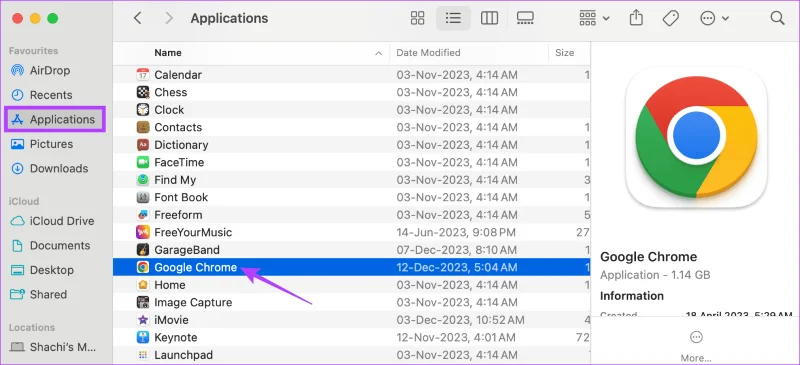Switch to list view
This screenshot has width=800, height=365.
(453, 18)
